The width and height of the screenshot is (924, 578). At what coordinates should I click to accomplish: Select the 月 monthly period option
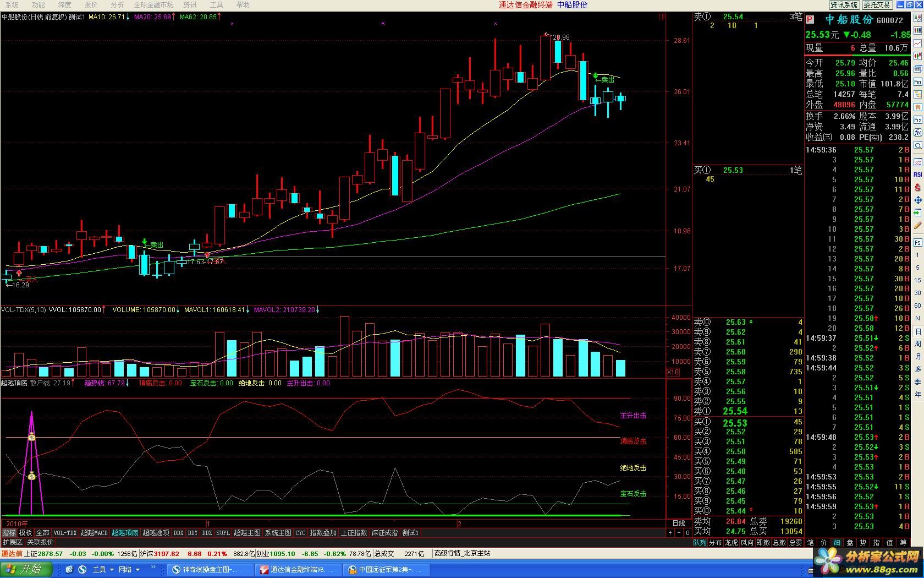click(x=918, y=357)
